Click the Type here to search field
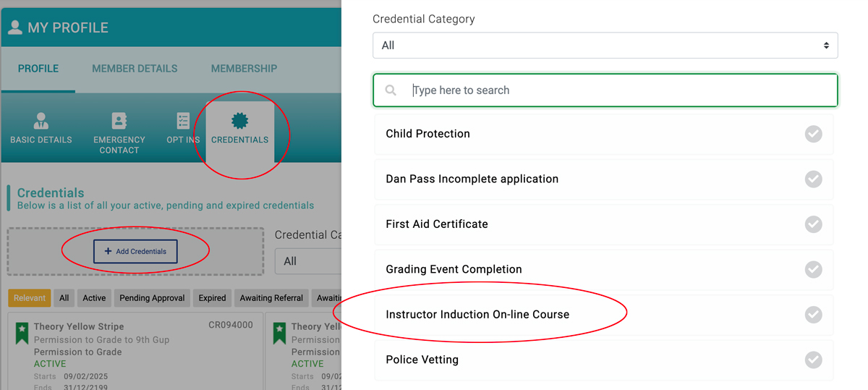This screenshot has height=390, width=868. (605, 90)
